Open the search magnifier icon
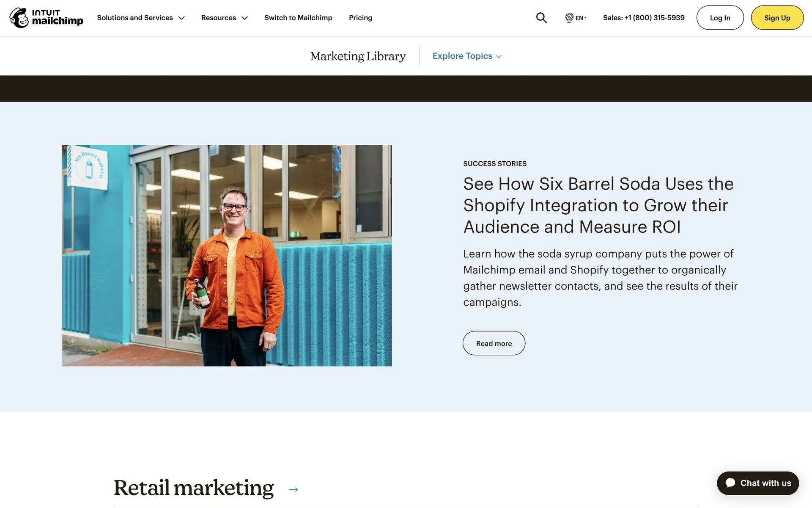This screenshot has height=508, width=812. (x=541, y=18)
